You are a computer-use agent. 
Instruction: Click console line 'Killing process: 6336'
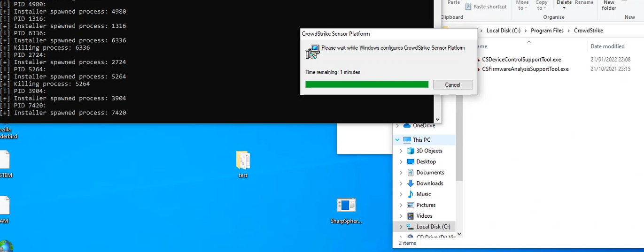pos(45,48)
